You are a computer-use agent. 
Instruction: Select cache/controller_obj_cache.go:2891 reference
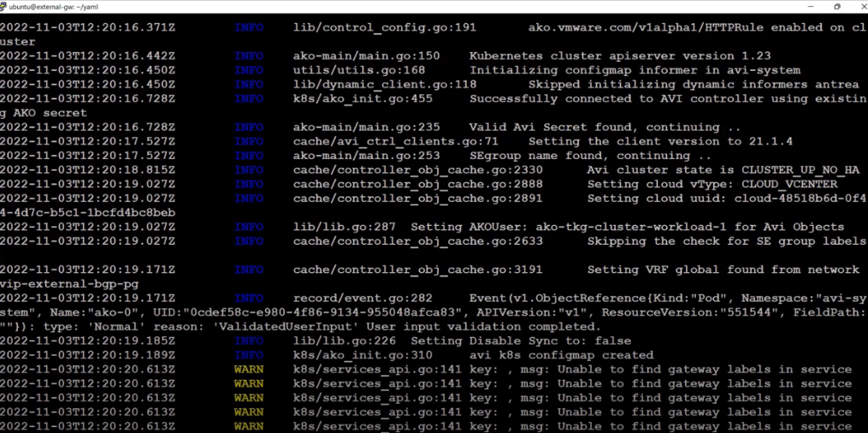coord(418,199)
